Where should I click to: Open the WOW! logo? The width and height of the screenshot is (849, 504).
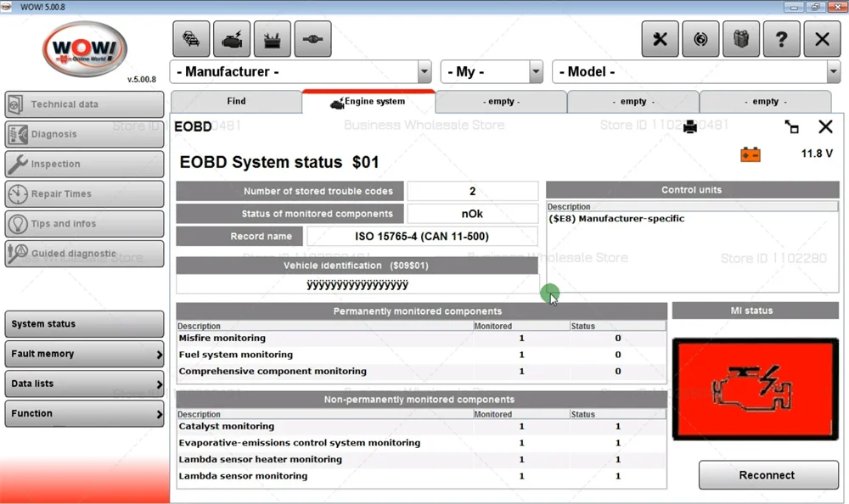(85, 50)
